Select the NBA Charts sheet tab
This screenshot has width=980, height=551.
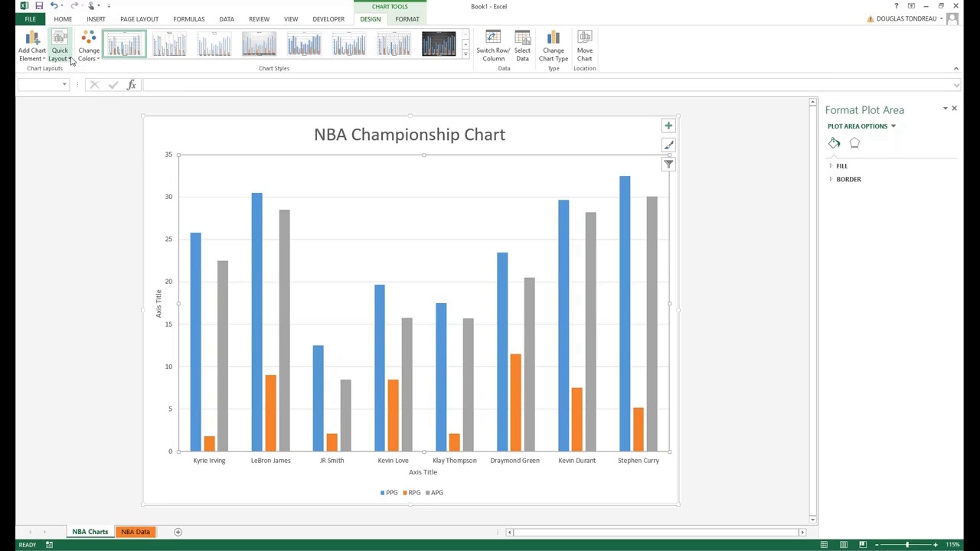(90, 532)
